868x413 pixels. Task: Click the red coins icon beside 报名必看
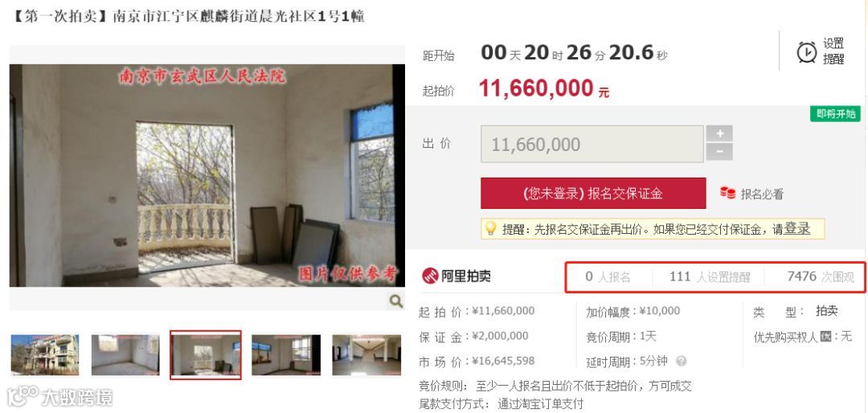[727, 193]
